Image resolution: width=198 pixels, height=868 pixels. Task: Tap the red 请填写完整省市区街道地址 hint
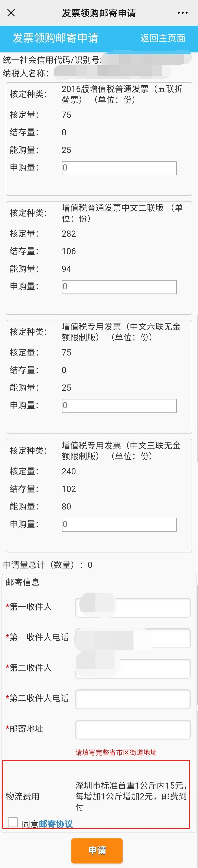pyautogui.click(x=116, y=752)
